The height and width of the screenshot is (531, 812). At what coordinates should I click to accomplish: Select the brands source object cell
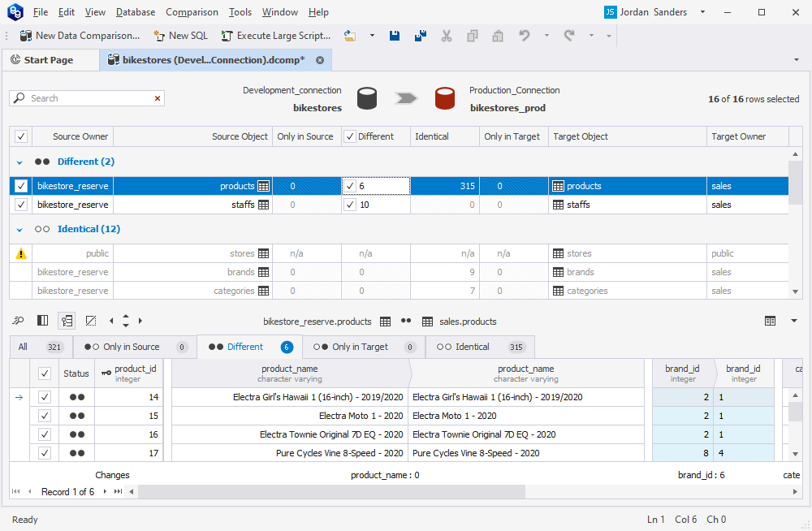[192, 272]
